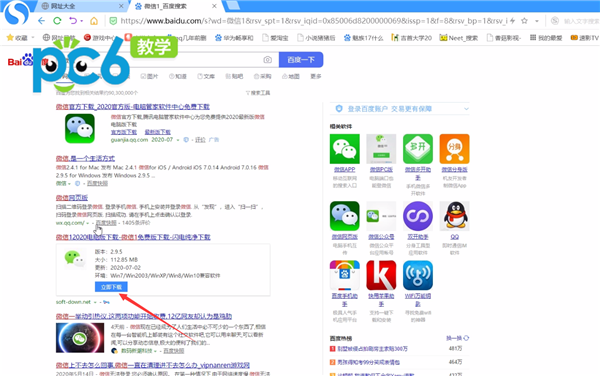The height and width of the screenshot is (376, 600).
Task: Click the purple undo close-tab icon
Action: click(73, 21)
